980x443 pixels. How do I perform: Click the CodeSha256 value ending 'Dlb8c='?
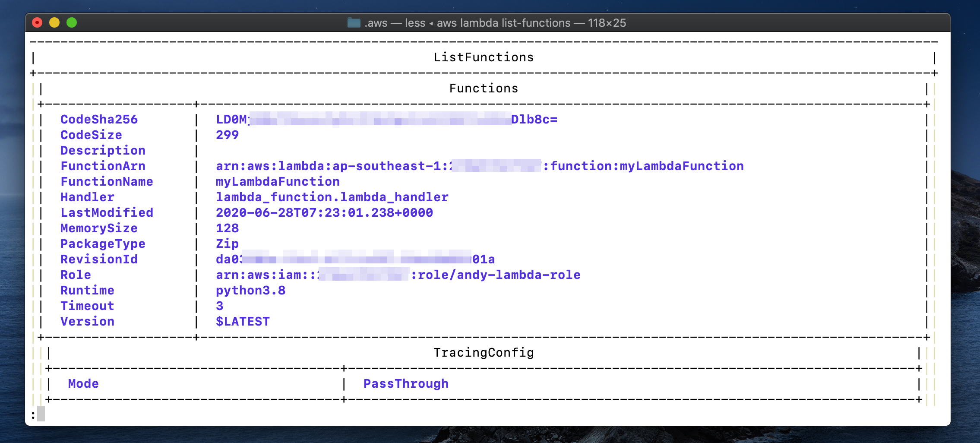(x=386, y=120)
